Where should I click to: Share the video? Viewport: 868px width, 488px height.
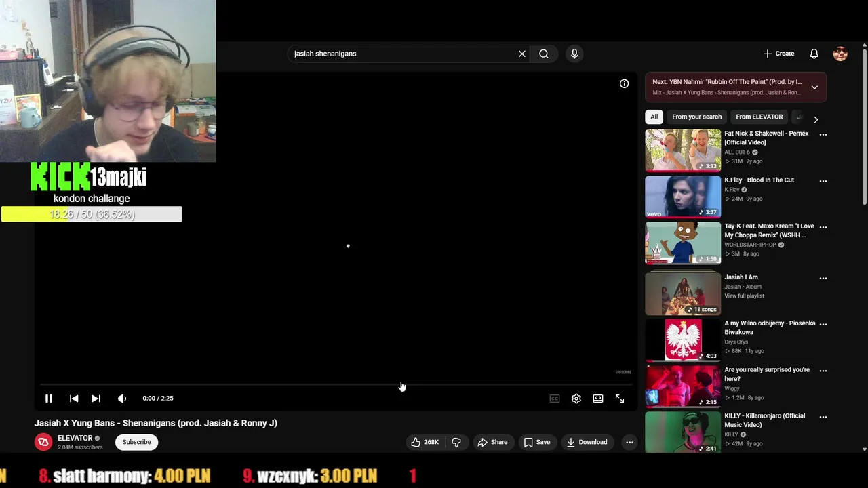(x=492, y=443)
